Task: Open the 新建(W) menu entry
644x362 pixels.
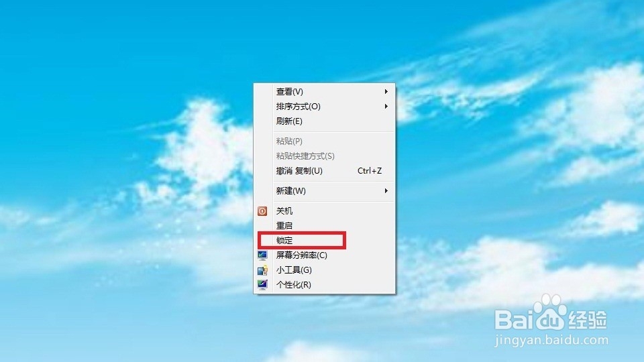Action: click(325, 191)
